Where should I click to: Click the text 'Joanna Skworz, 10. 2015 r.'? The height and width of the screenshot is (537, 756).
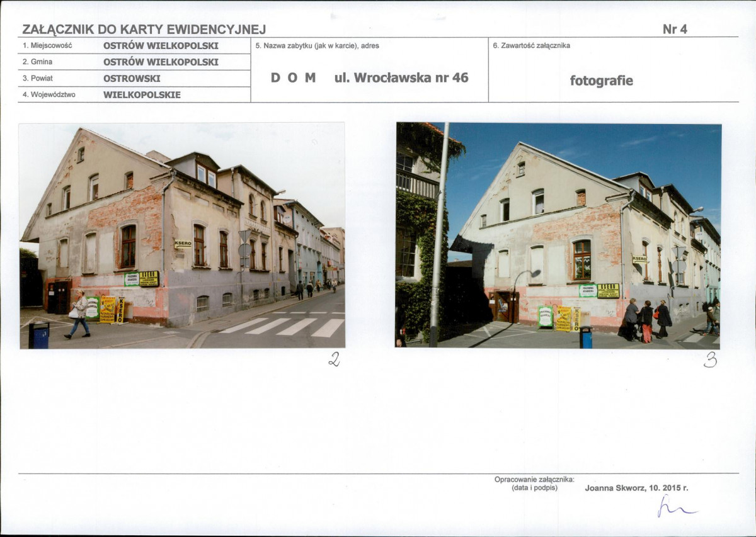point(636,488)
